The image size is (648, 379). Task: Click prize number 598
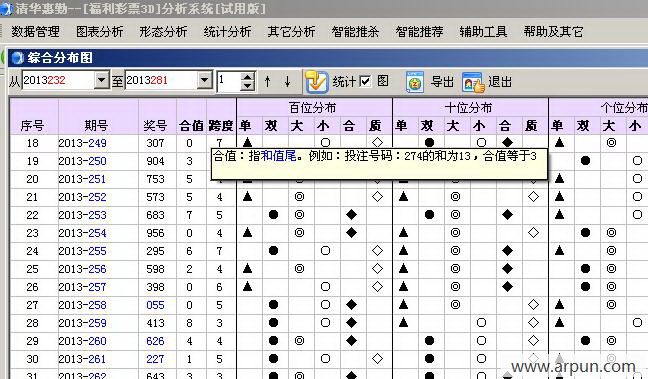pyautogui.click(x=155, y=269)
